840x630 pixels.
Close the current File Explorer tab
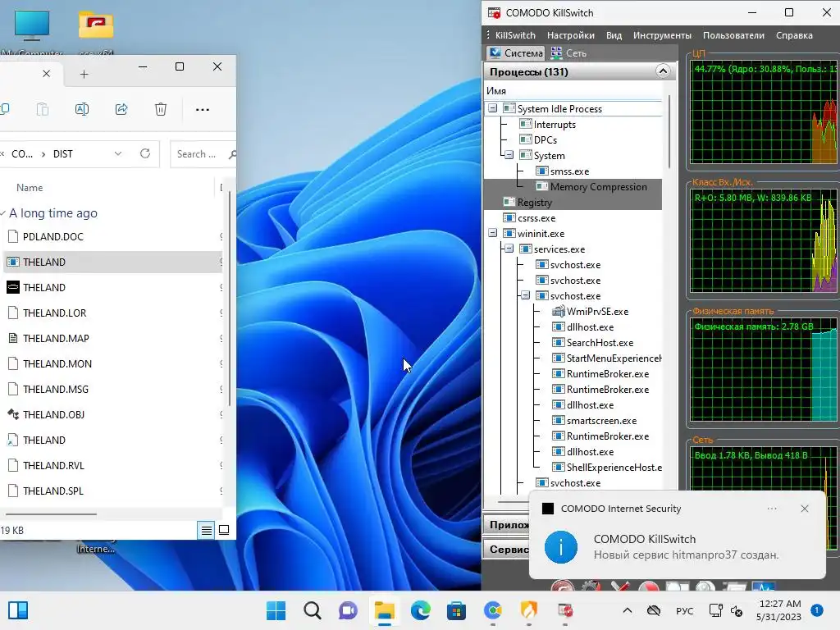[47, 74]
